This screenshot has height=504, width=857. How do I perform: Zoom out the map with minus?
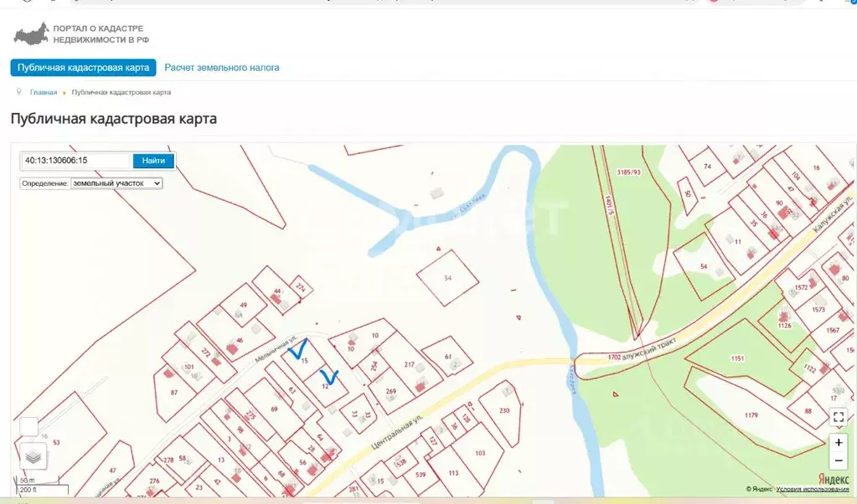pos(838,460)
